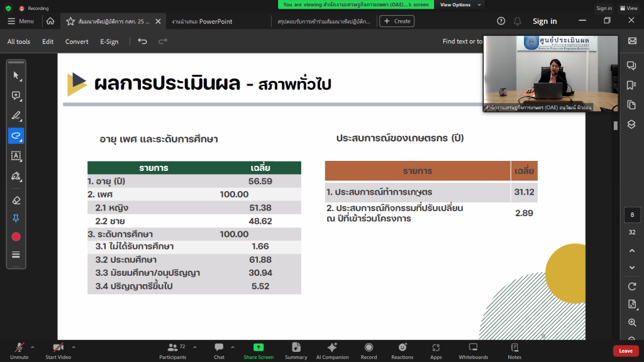Open the Convert menu item
The width and height of the screenshot is (644, 362).
click(77, 41)
